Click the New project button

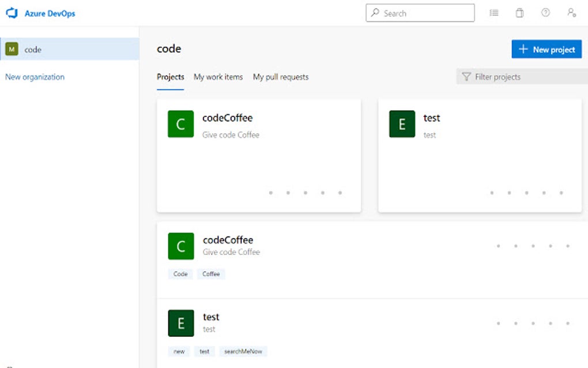(546, 49)
